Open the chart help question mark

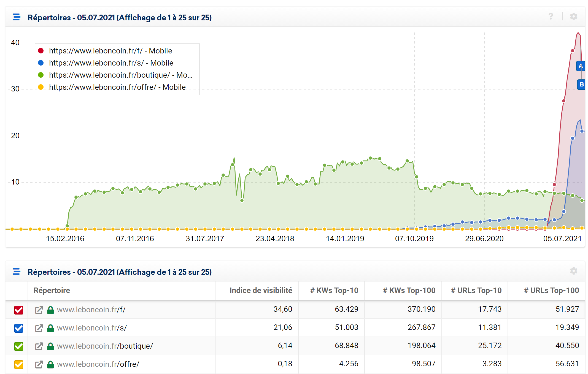pyautogui.click(x=551, y=17)
